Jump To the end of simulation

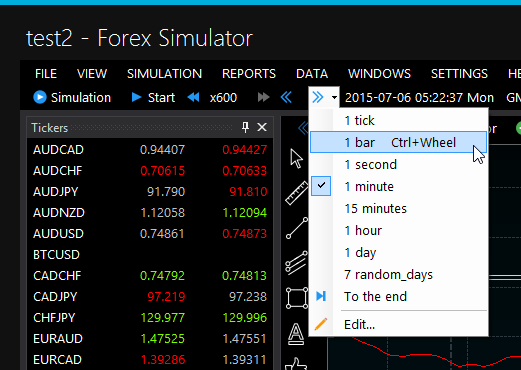click(399, 296)
